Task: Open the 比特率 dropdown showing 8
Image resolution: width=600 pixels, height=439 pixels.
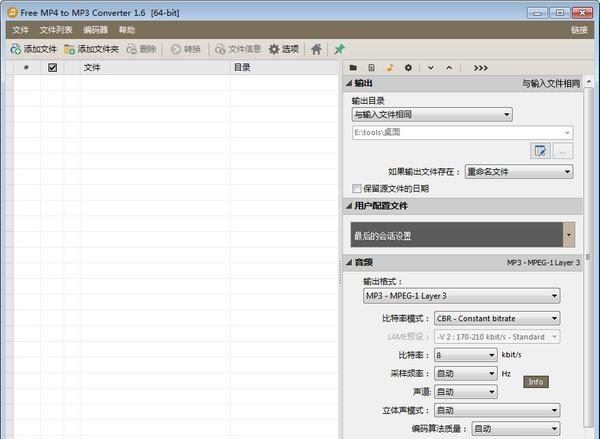Action: click(466, 355)
